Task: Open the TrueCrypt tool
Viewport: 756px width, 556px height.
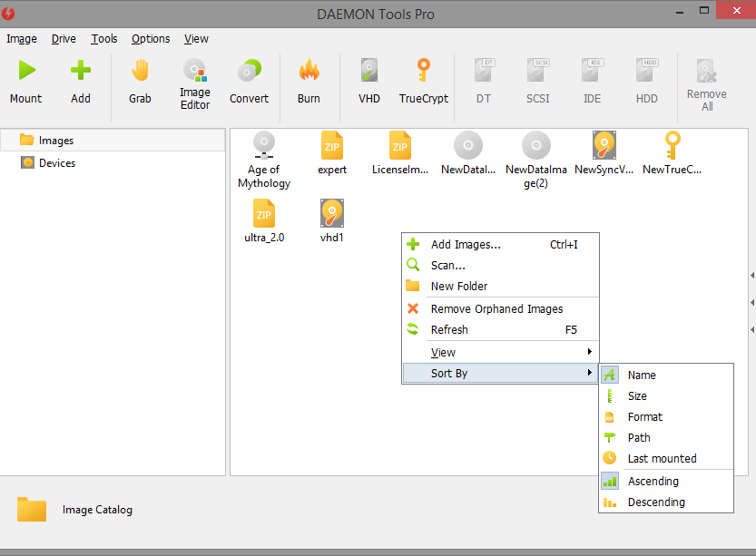Action: 424,82
